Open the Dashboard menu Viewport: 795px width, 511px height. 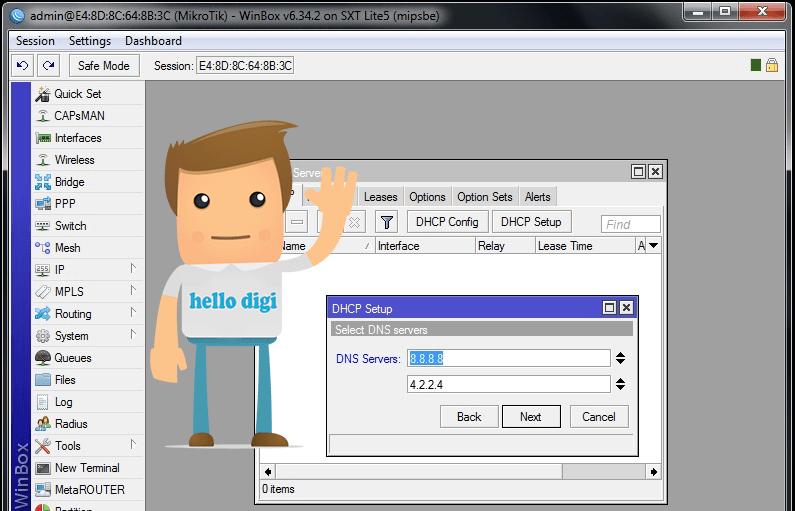click(153, 41)
